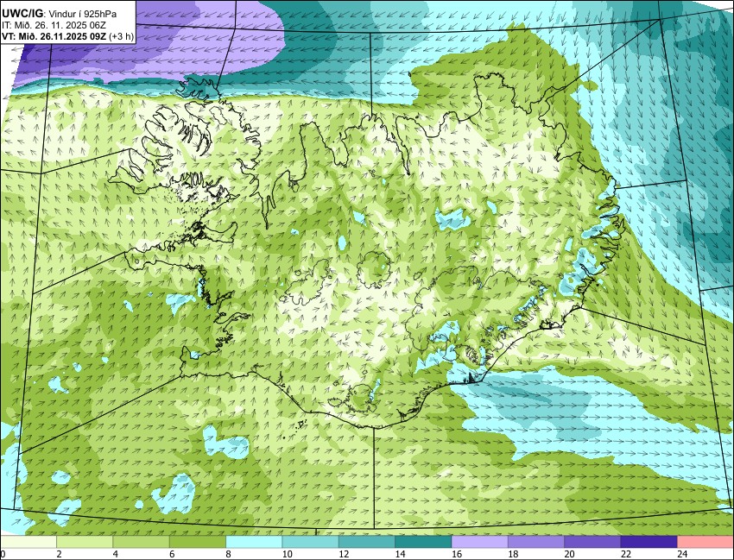The width and height of the screenshot is (734, 560).
Task: Click the pink swatch above 24 m/s
Action: pos(706,542)
